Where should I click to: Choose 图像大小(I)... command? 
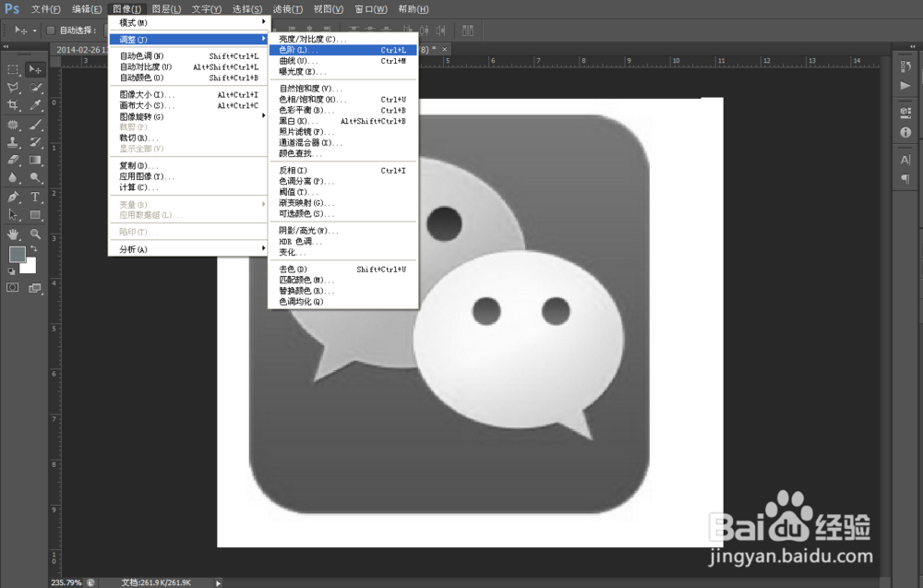coord(188,95)
